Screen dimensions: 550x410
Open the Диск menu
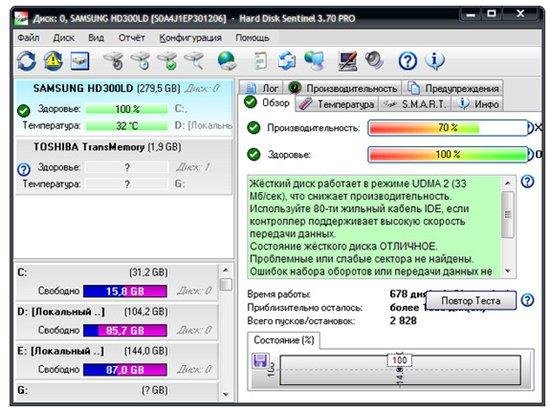pos(64,38)
